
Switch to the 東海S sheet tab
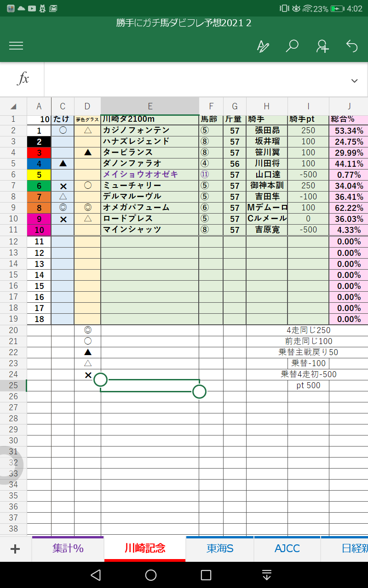pyautogui.click(x=220, y=548)
